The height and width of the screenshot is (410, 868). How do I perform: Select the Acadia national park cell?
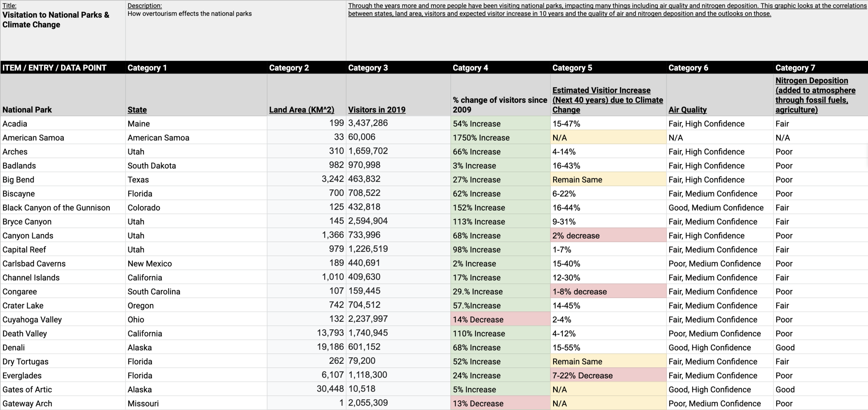pos(15,124)
